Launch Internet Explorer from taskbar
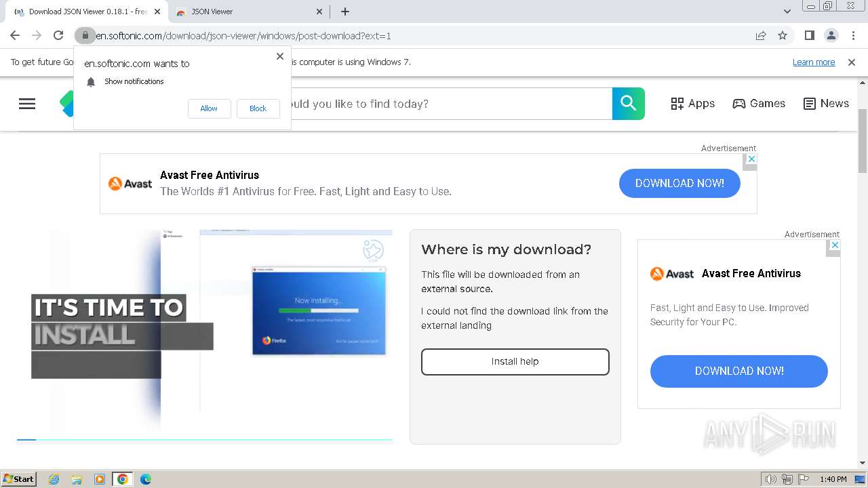Viewport: 868px width, 488px height. [x=54, y=479]
